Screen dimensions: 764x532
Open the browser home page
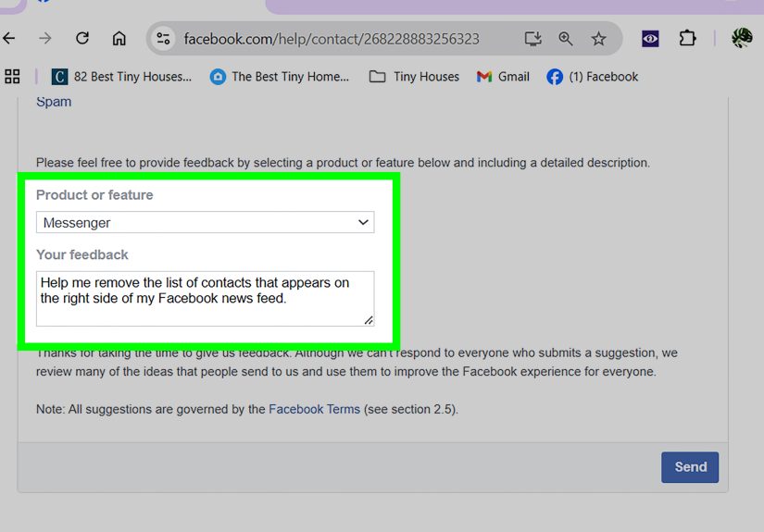119,38
